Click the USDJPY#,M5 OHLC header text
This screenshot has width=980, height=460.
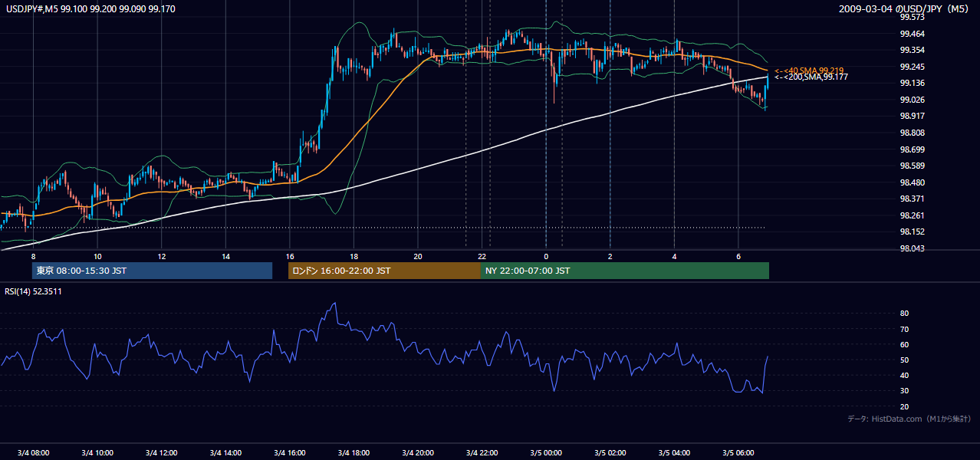[x=90, y=9]
